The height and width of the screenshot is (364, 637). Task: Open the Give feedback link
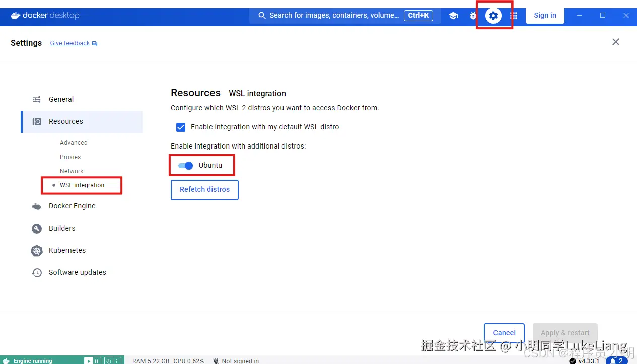[x=70, y=43]
